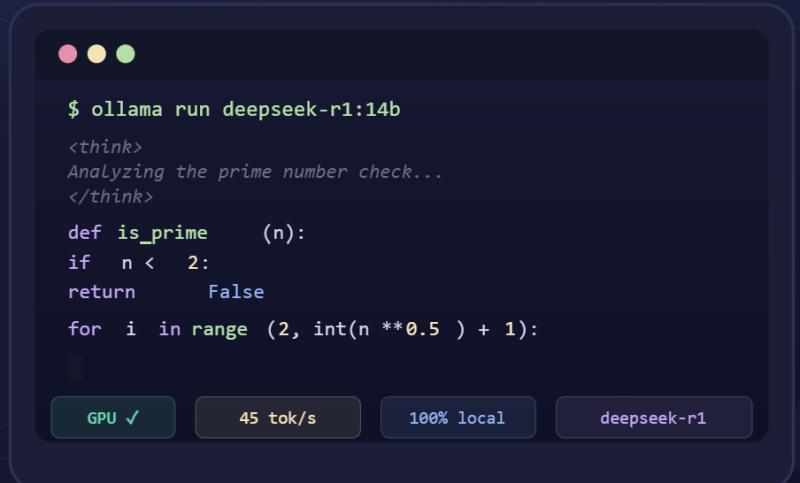Click the yellow minimize dot
The height and width of the screenshot is (483, 800).
point(97,54)
